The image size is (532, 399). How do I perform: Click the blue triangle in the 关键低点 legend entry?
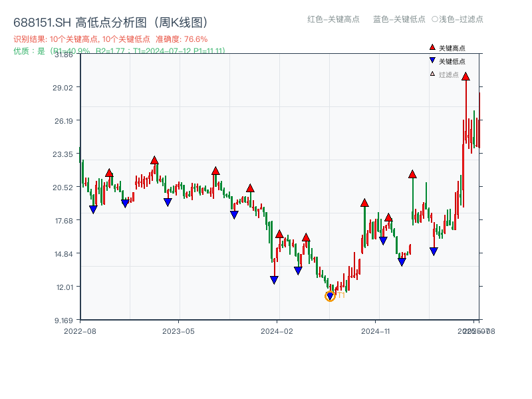432,61
